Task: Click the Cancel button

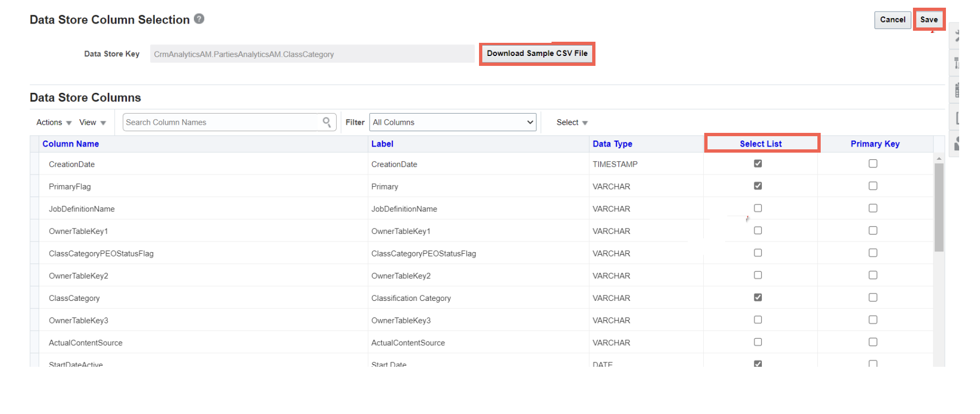Action: (x=893, y=20)
